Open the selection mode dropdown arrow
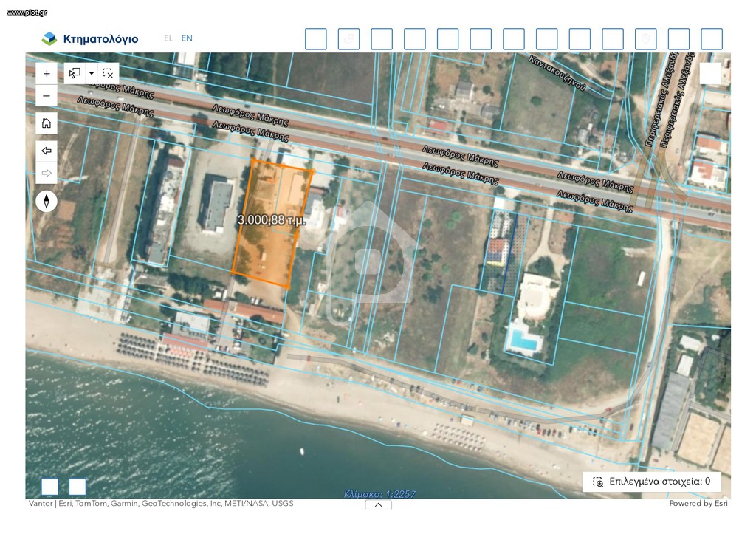 click(92, 74)
